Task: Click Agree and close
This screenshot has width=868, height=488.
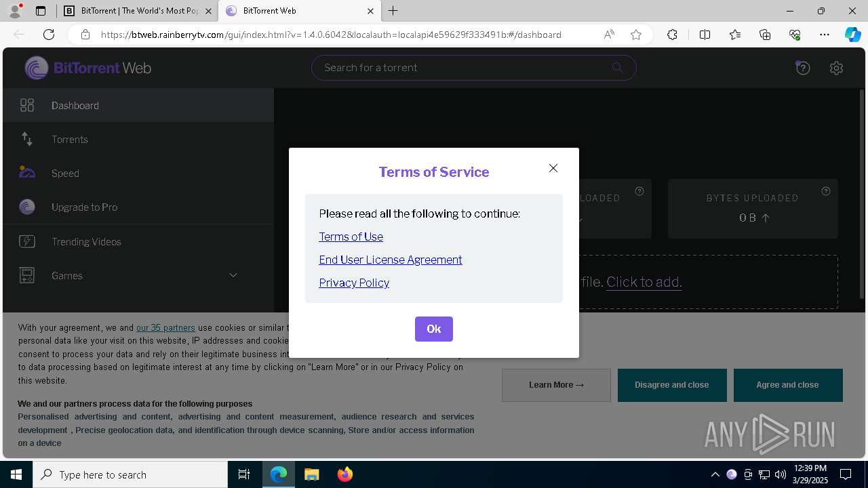Action: (x=788, y=385)
